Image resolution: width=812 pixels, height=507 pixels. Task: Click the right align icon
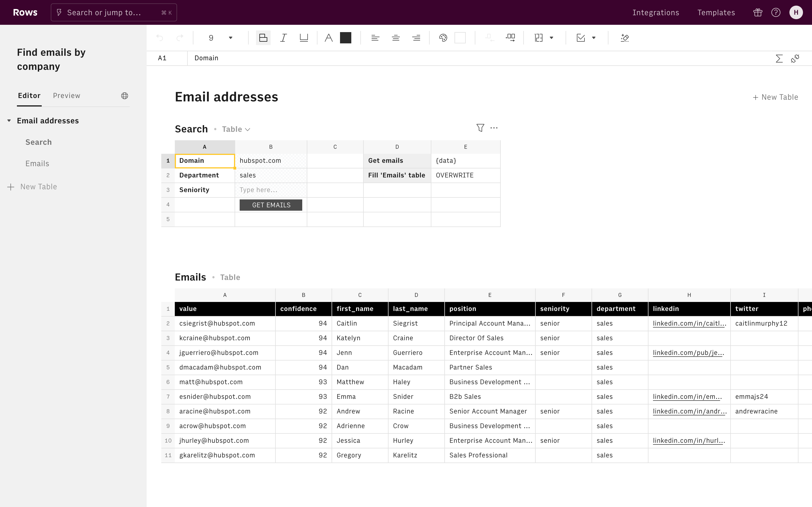pyautogui.click(x=416, y=38)
